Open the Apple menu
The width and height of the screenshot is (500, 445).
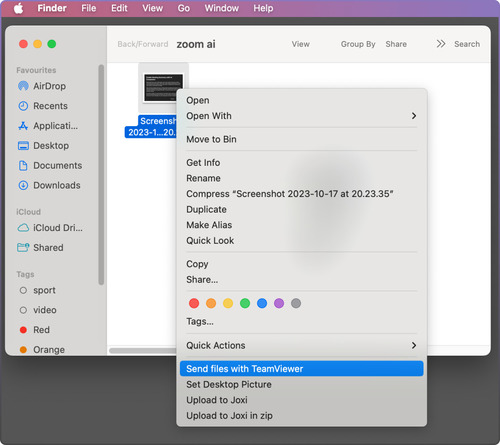[19, 8]
